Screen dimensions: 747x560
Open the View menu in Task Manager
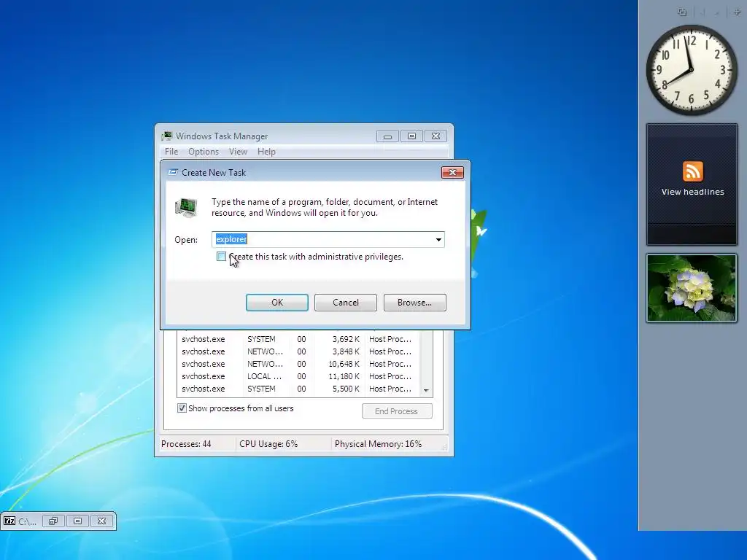tap(238, 152)
